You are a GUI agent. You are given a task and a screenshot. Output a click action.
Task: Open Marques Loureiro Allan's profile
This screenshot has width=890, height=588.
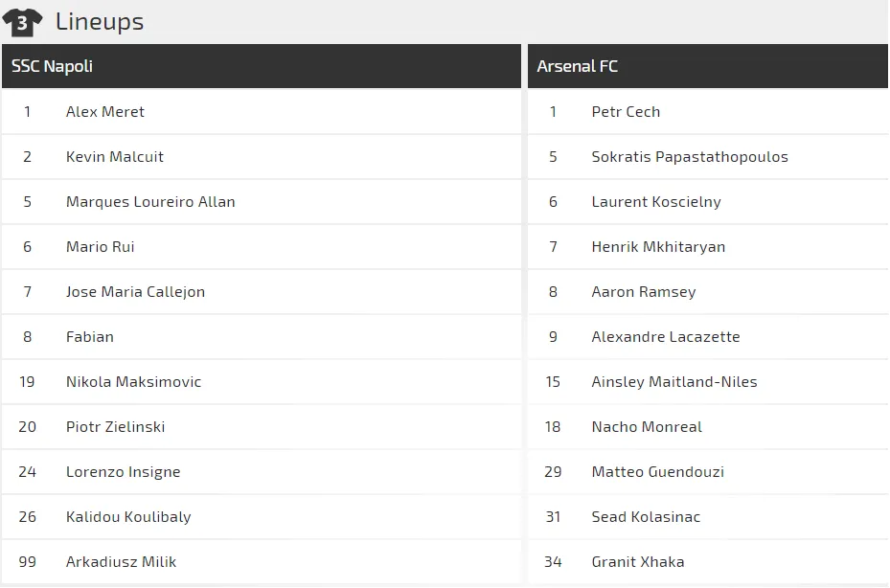150,202
